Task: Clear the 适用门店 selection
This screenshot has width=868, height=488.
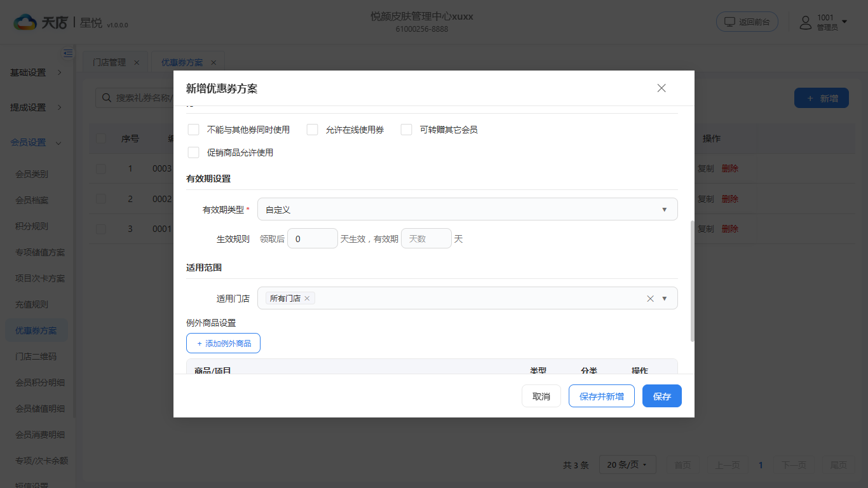Action: click(x=650, y=299)
